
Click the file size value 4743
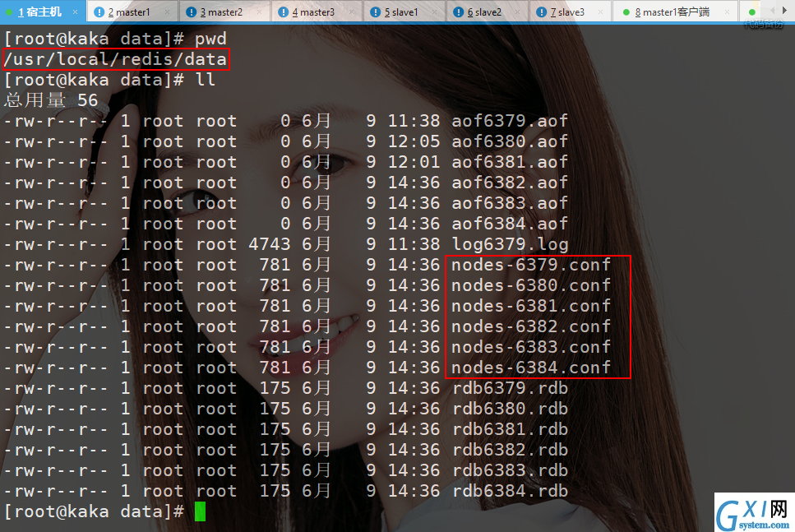tap(269, 244)
